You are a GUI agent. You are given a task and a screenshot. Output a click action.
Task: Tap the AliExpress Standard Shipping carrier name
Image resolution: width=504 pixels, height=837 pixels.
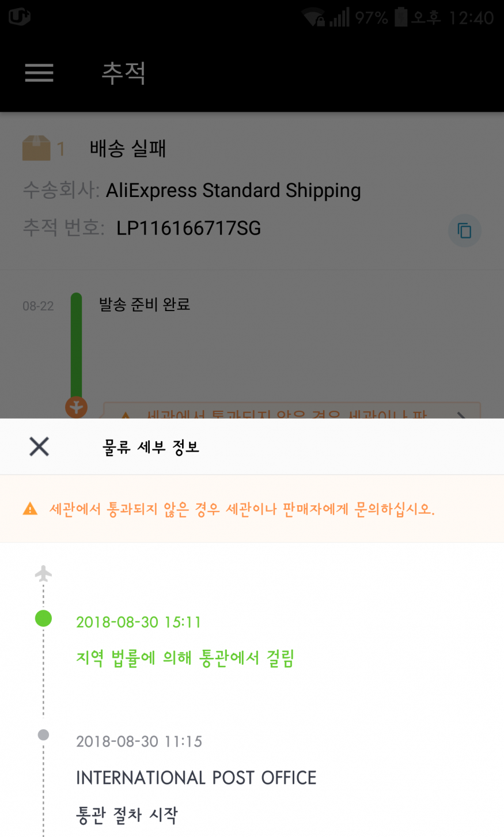coord(233,190)
